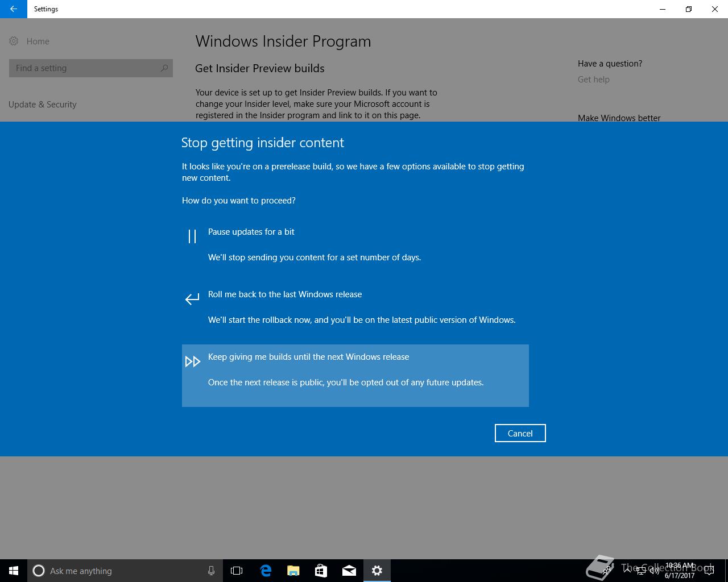Open Task View from the taskbar
Image resolution: width=728 pixels, height=582 pixels.
click(237, 571)
